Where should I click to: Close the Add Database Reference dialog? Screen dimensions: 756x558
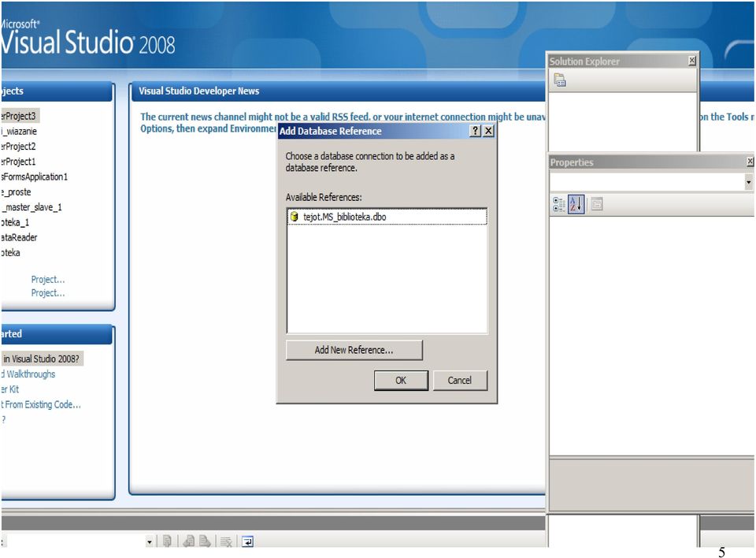pos(488,131)
